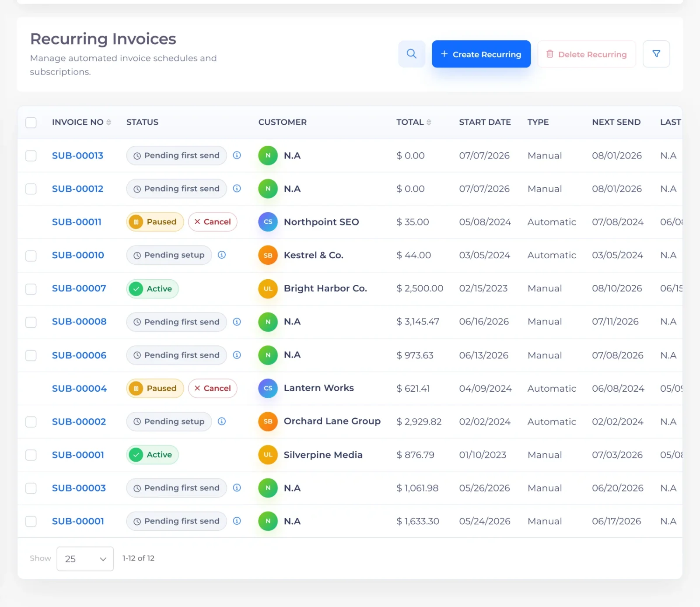Click the Customer column header

pyautogui.click(x=282, y=122)
